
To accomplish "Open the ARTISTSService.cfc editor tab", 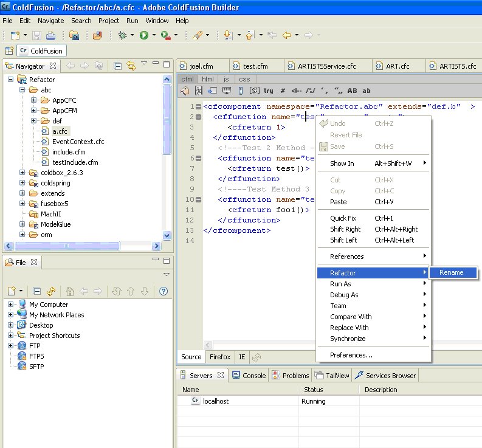I will [x=327, y=66].
